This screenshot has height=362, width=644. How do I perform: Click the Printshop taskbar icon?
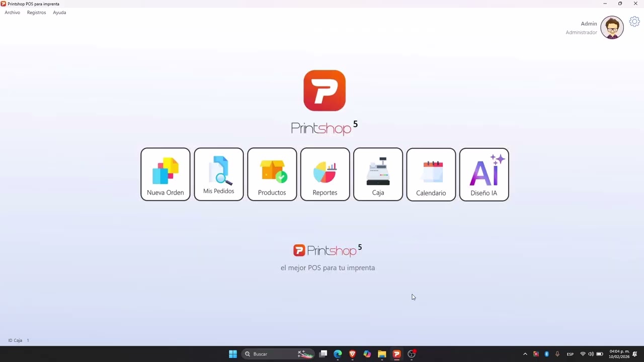pyautogui.click(x=396, y=354)
